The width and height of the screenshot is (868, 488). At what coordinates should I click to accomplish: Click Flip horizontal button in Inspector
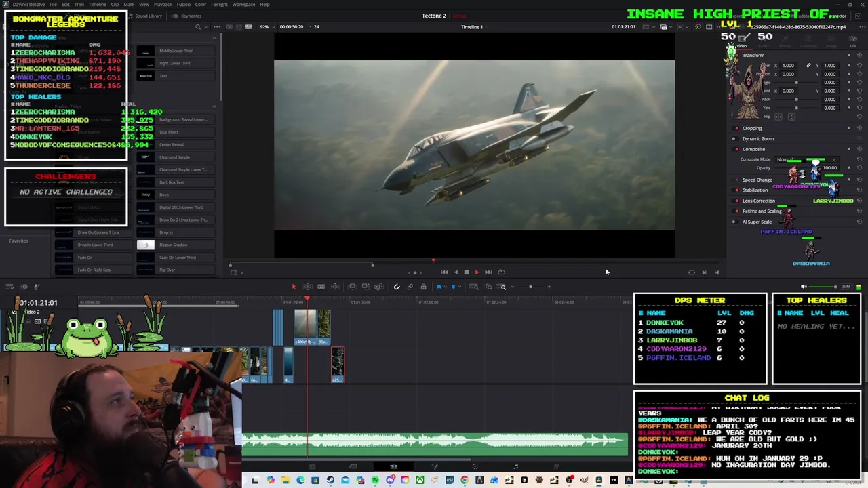[x=778, y=117]
